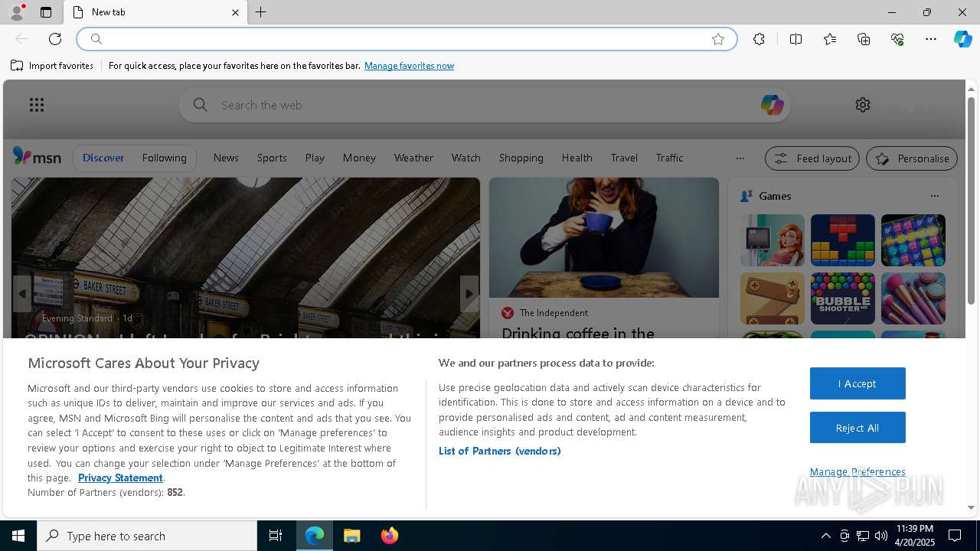Open the Weather menu item

coord(413,158)
